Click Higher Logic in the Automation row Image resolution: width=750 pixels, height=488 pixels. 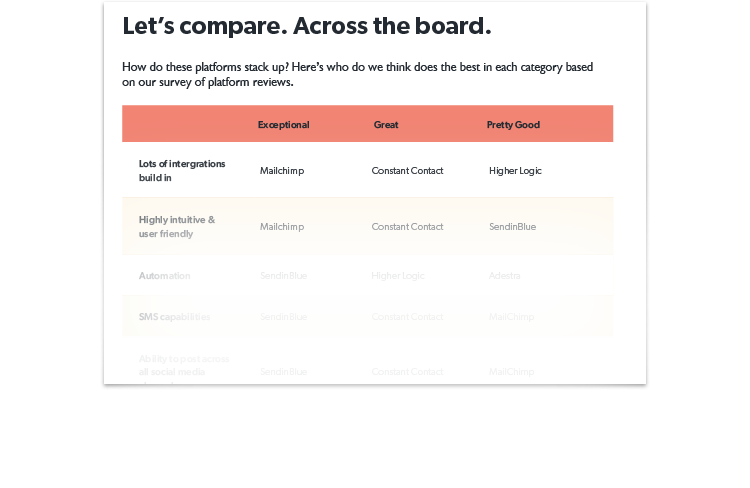[x=397, y=276]
